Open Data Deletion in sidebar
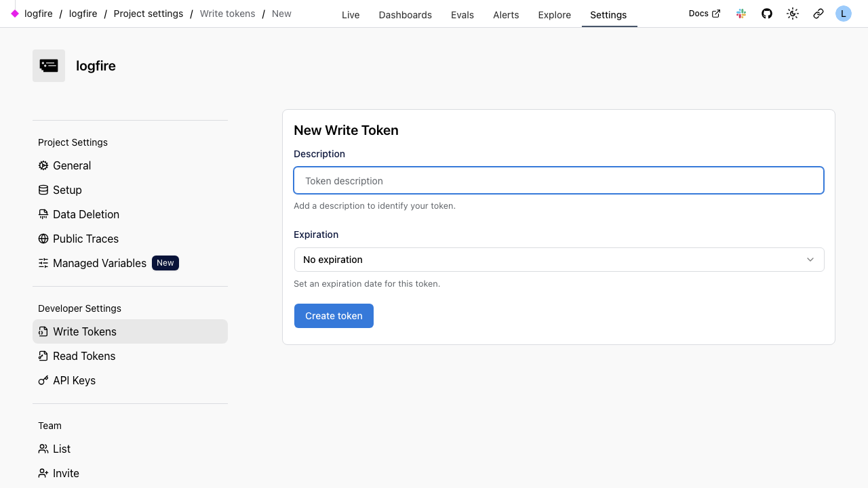This screenshot has width=868, height=488. click(x=85, y=214)
